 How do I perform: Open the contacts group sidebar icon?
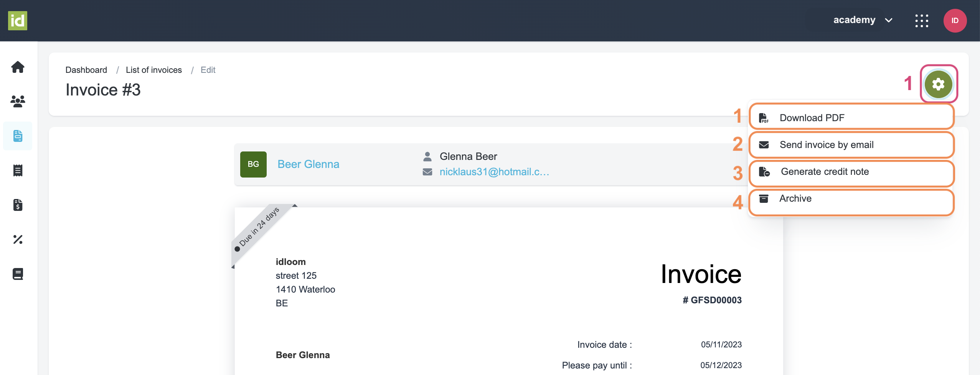[18, 101]
